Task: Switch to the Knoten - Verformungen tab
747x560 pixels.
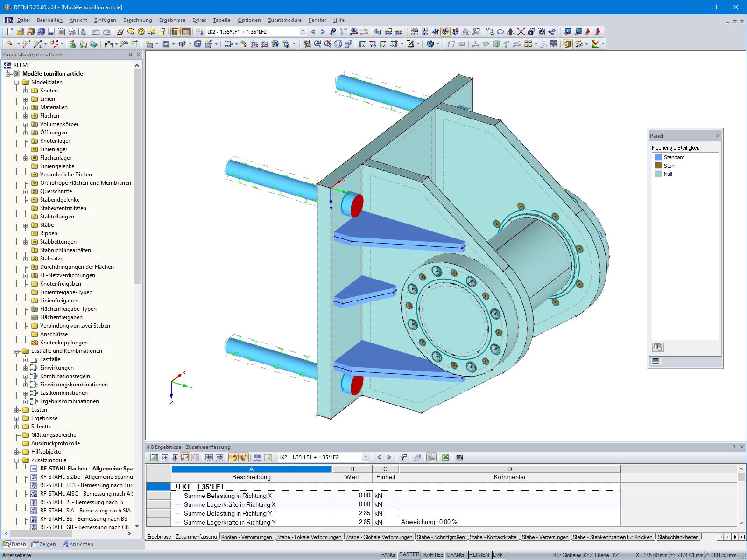Action: click(247, 537)
